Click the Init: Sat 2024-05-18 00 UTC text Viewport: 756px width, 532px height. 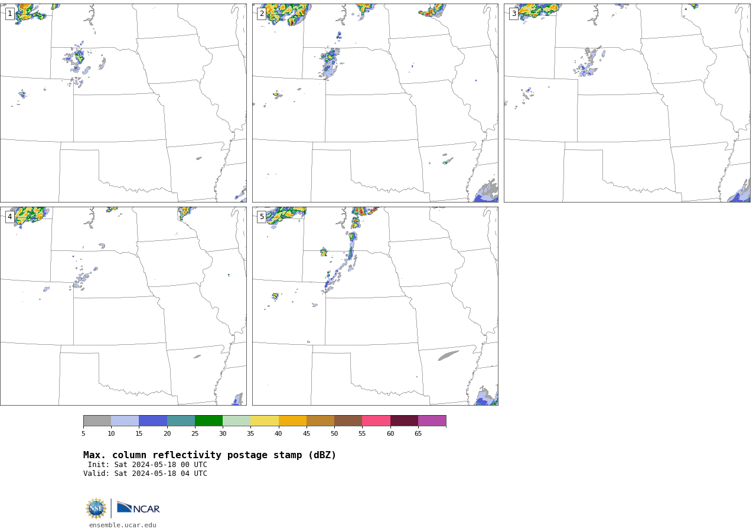tap(148, 465)
